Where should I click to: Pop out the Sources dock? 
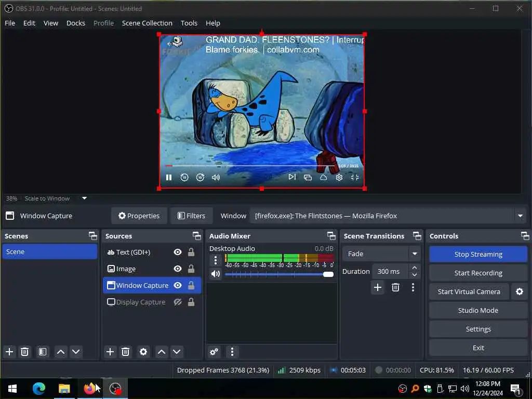[x=197, y=236]
